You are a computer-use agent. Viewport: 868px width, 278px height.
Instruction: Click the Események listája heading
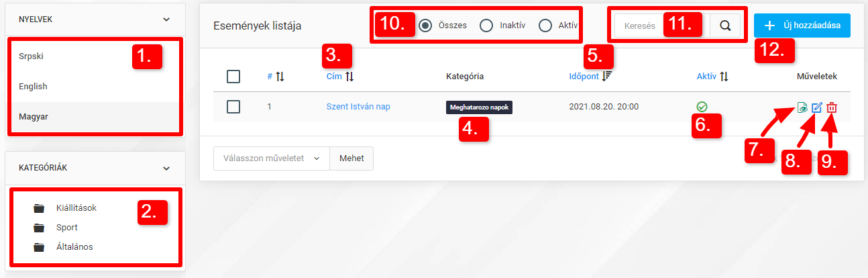pyautogui.click(x=257, y=26)
